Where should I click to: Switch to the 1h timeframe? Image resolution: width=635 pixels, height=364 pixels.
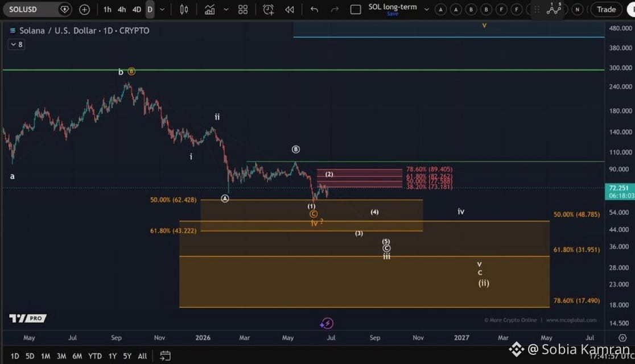click(107, 9)
